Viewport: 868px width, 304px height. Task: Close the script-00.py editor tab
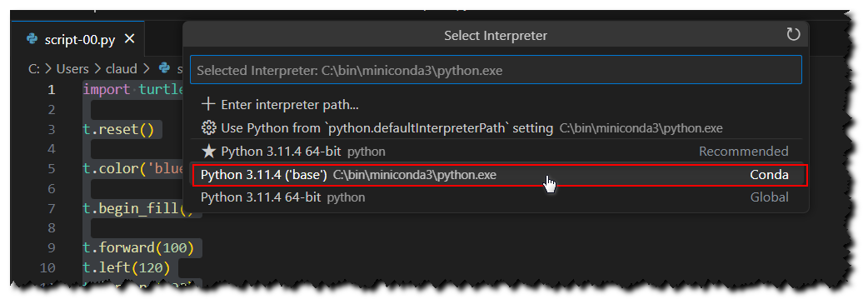[x=130, y=39]
